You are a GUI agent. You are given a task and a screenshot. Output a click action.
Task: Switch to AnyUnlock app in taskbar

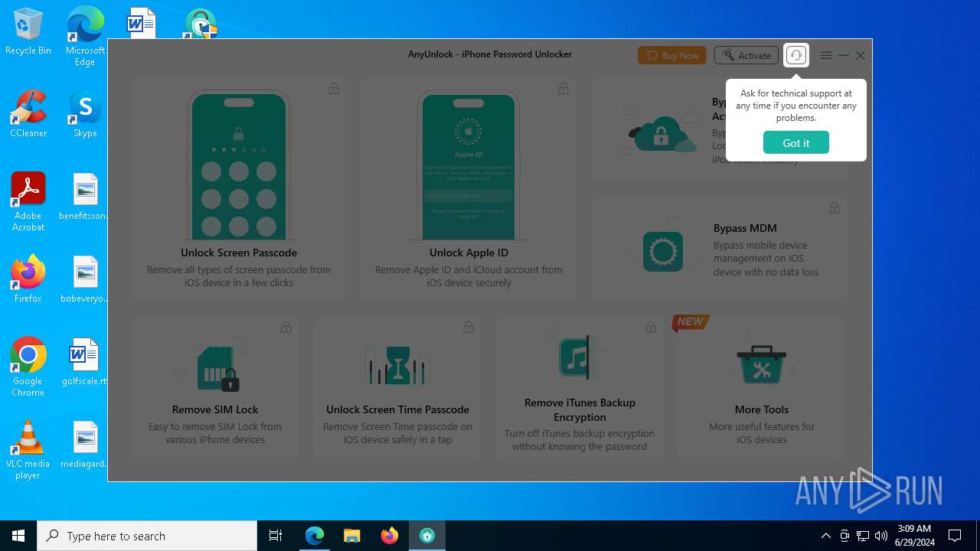[427, 536]
